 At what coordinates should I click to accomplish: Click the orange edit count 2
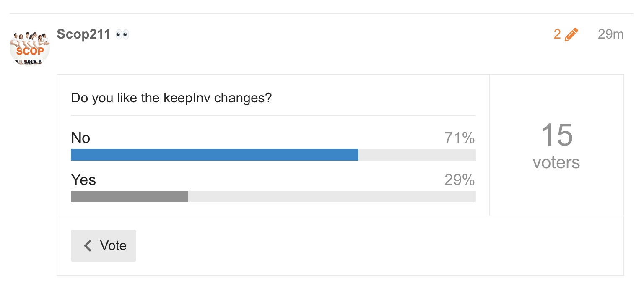coord(557,34)
